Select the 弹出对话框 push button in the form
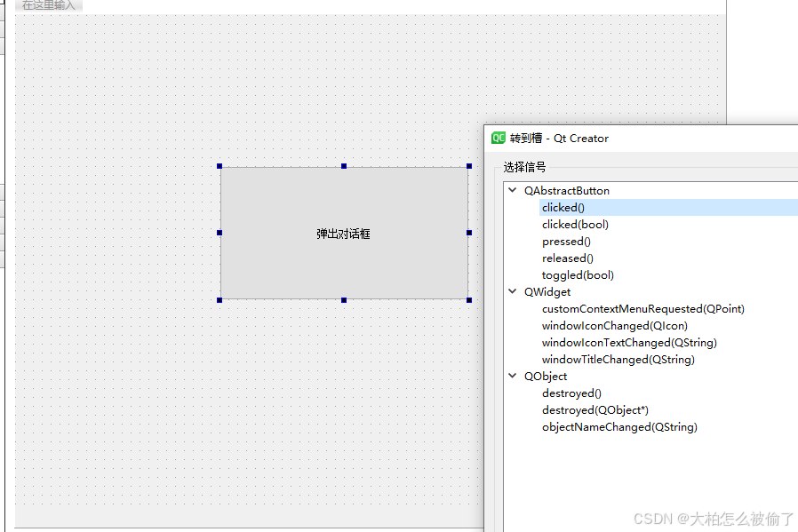Viewport: 798px width, 532px height. coord(344,233)
